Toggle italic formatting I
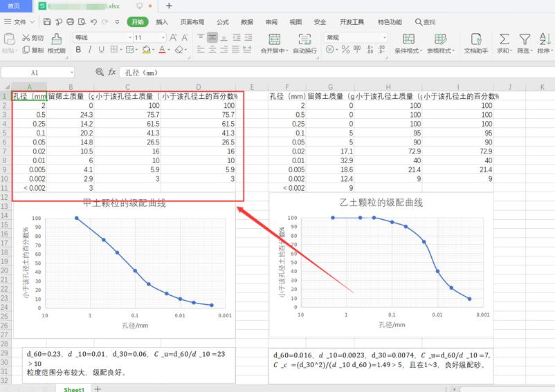The width and height of the screenshot is (555, 392). pos(90,50)
